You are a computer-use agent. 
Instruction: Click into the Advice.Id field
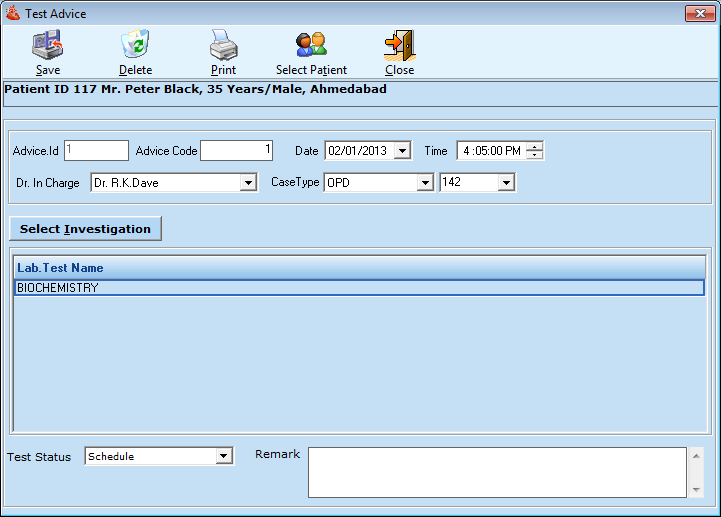click(97, 151)
